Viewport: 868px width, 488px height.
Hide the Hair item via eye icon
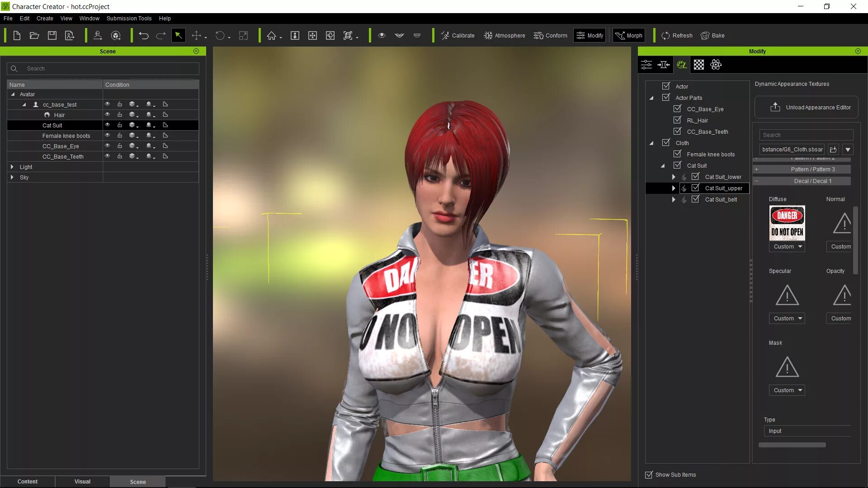pos(108,115)
